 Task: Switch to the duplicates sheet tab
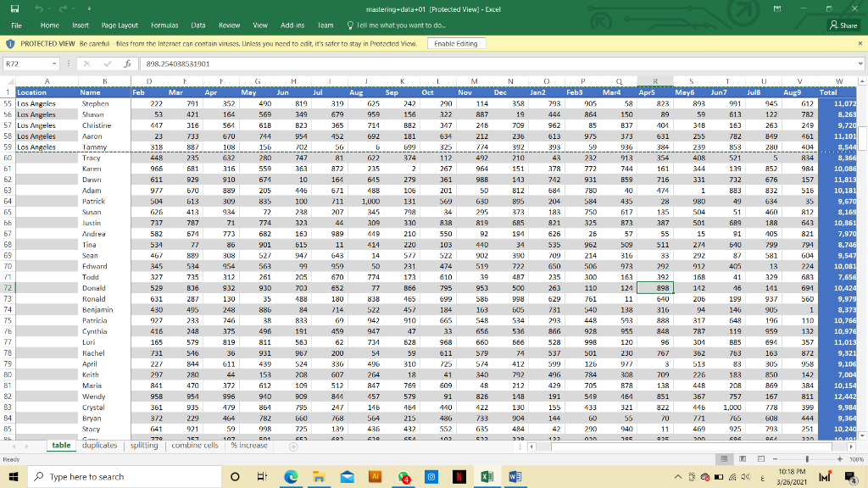pos(99,445)
